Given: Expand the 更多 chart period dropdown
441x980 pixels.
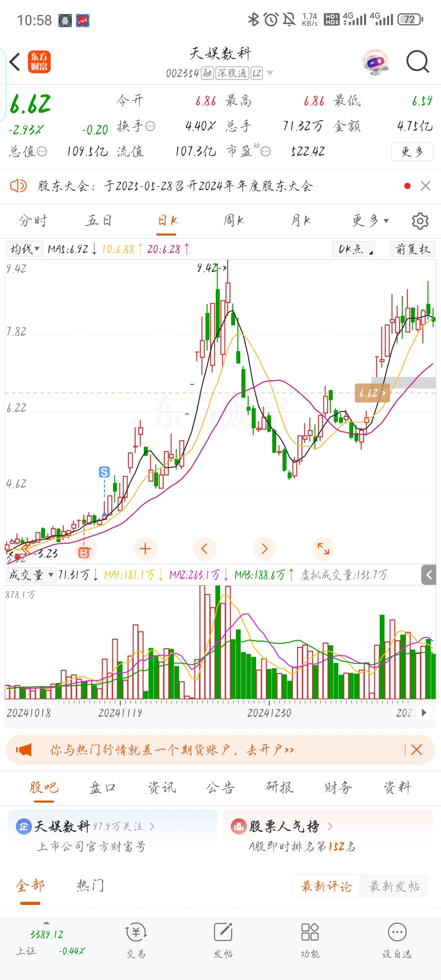Looking at the screenshot, I should (370, 220).
